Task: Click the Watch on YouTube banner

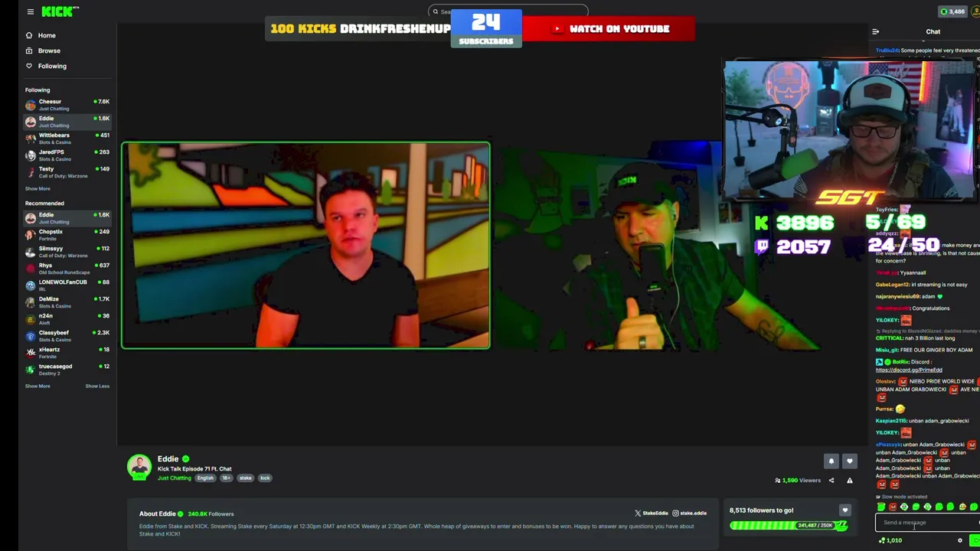Action: [x=609, y=29]
